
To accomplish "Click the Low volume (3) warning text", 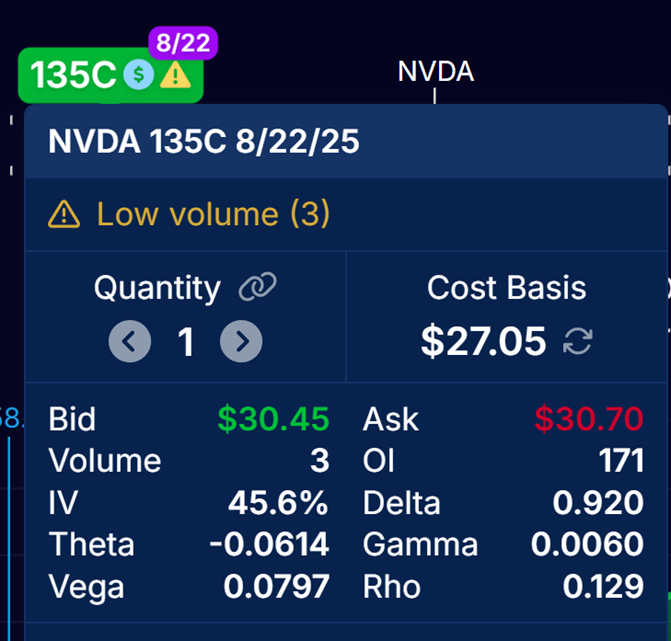I will [213, 214].
